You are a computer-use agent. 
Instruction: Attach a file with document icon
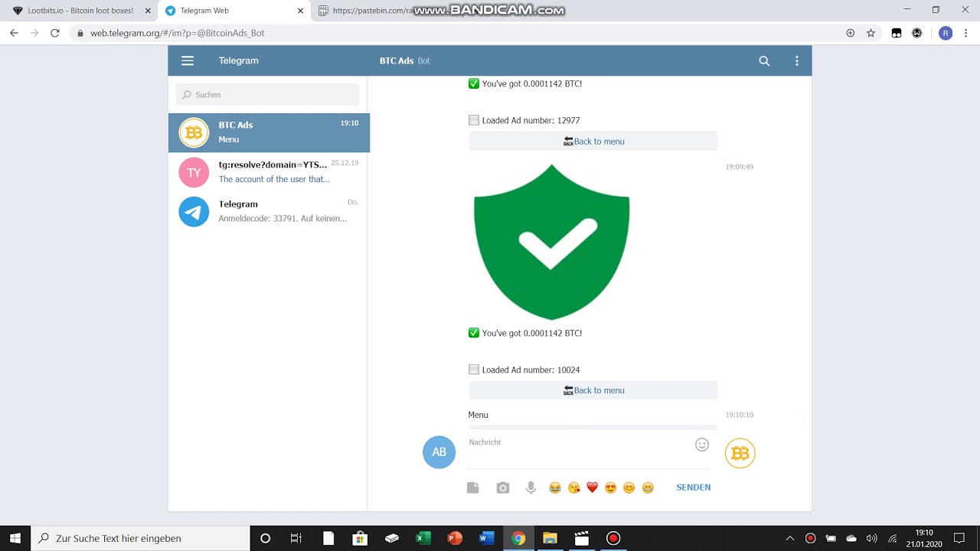point(473,487)
